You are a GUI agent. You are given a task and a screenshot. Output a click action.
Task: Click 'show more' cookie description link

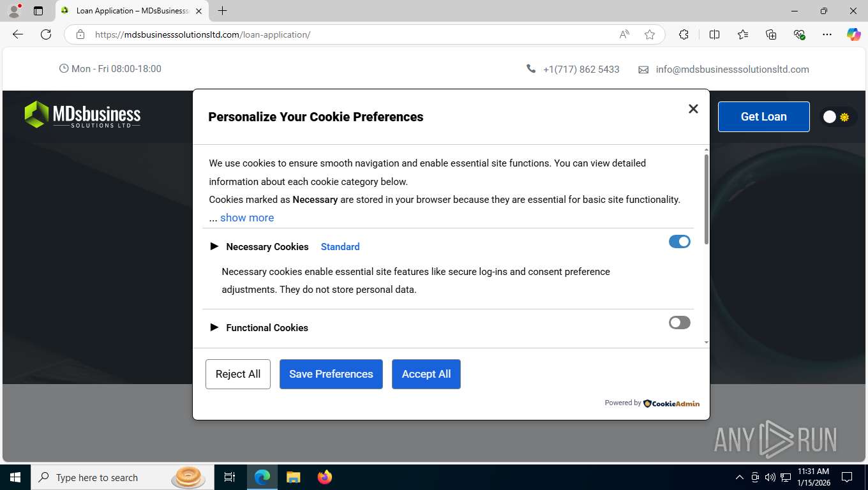(x=247, y=218)
